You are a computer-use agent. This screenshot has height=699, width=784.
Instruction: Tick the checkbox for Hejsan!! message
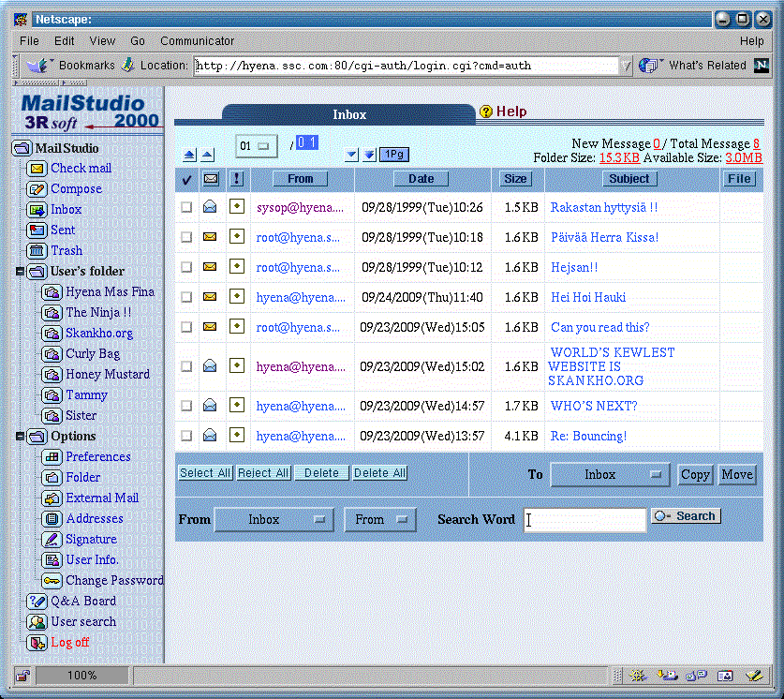tap(186, 267)
